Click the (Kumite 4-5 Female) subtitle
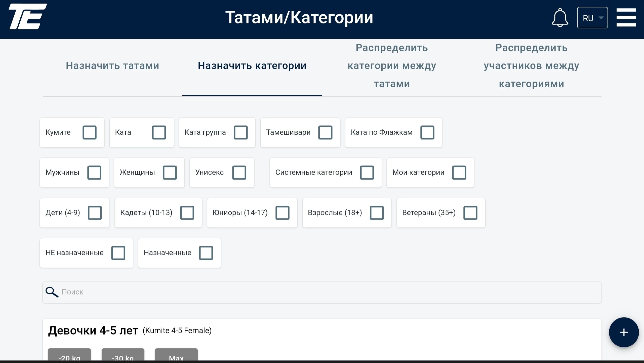Screen dimensions: 644x363 (177, 331)
